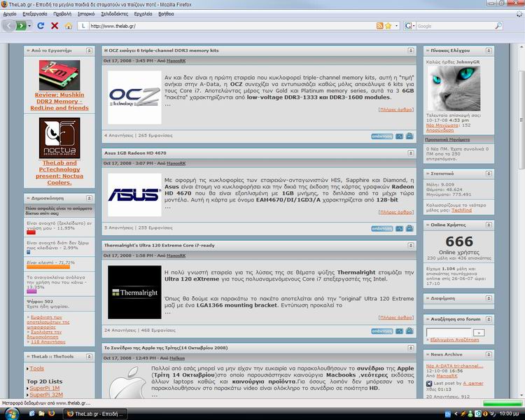Open the Ιστορικό menu
Image resolution: width=525 pixels, height=420 pixels.
(86, 14)
